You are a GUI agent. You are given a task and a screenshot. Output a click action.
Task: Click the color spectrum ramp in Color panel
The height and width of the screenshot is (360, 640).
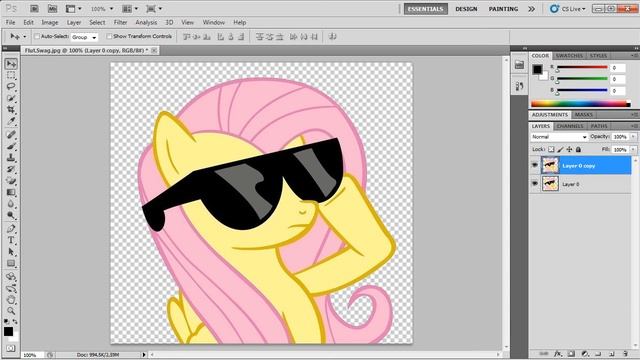[x=580, y=104]
